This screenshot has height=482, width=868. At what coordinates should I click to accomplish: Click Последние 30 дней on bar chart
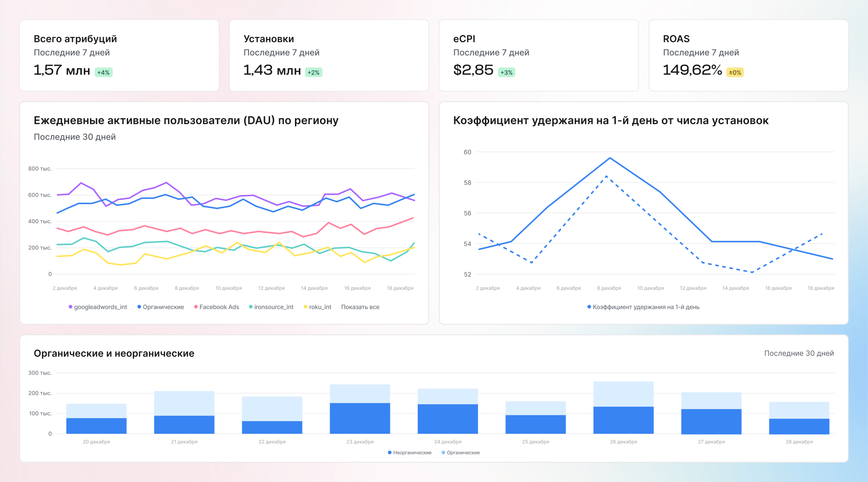click(x=798, y=353)
